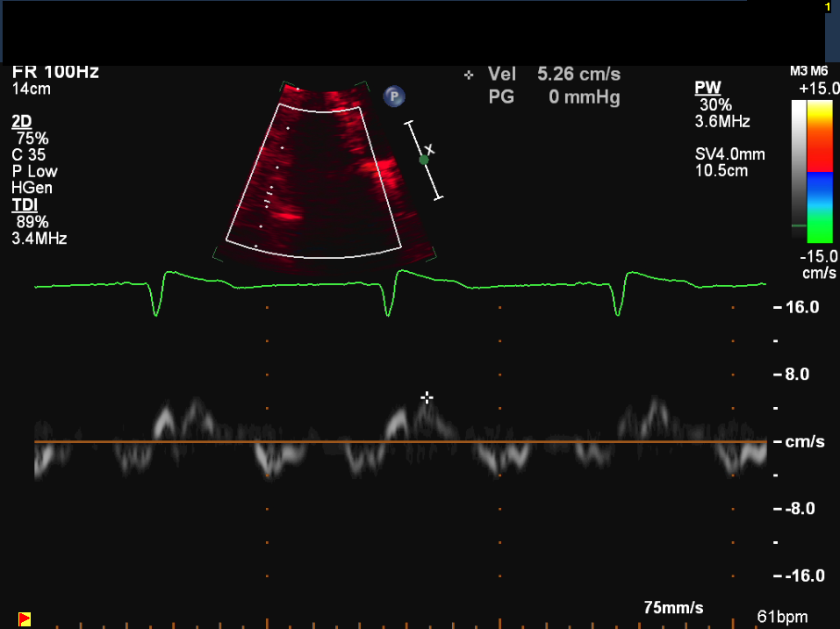The height and width of the screenshot is (629, 840).
Task: Click the FR 100Hz frame rate label
Action: pyautogui.click(x=55, y=73)
